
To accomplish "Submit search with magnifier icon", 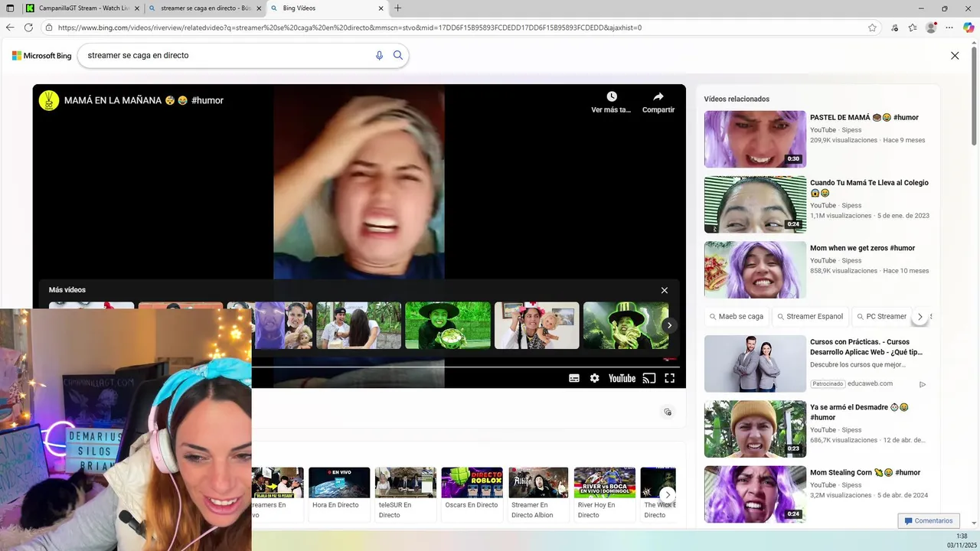I will pyautogui.click(x=398, y=55).
